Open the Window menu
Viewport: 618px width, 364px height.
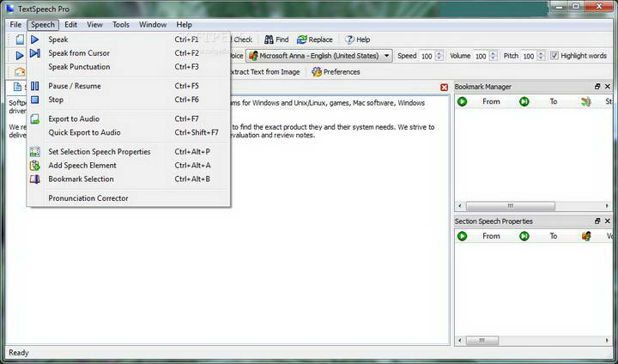pyautogui.click(x=153, y=24)
